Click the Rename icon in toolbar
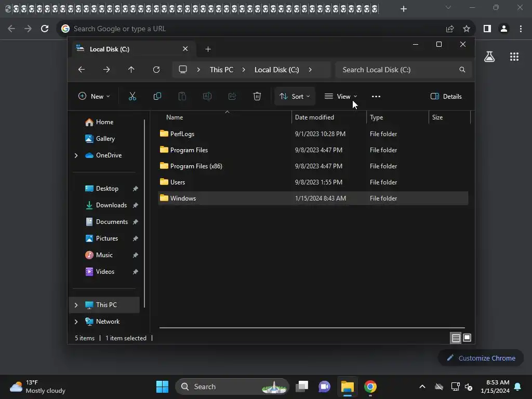Image resolution: width=532 pixels, height=399 pixels. (207, 96)
